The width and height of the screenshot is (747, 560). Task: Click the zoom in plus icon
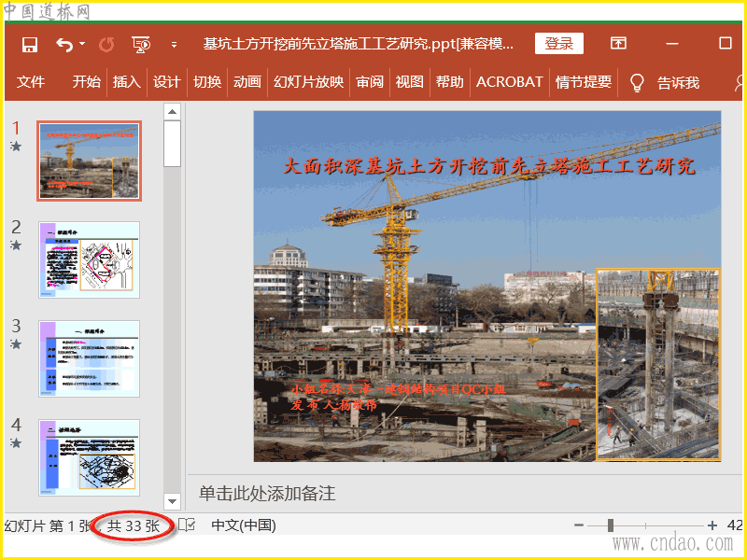coord(712,525)
